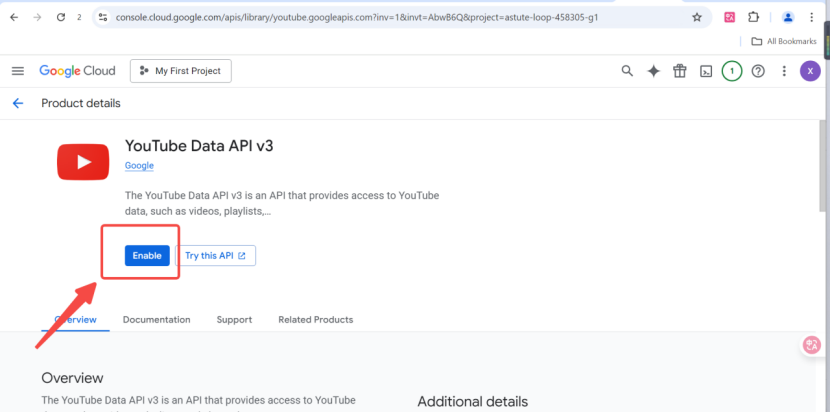Click Try this API button
This screenshot has width=830, height=412.
(215, 255)
